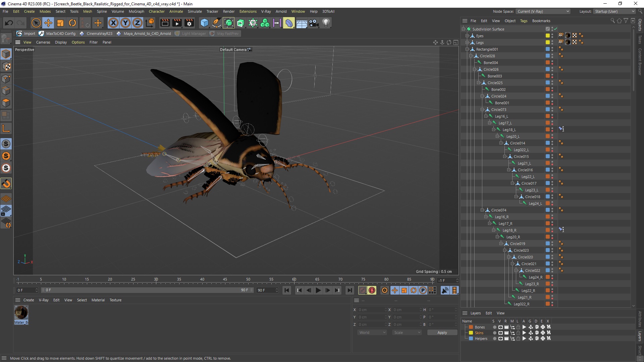Click the Eyes yellow layer color swatch
Viewport: 644px width, 362px height.
pyautogui.click(x=548, y=36)
